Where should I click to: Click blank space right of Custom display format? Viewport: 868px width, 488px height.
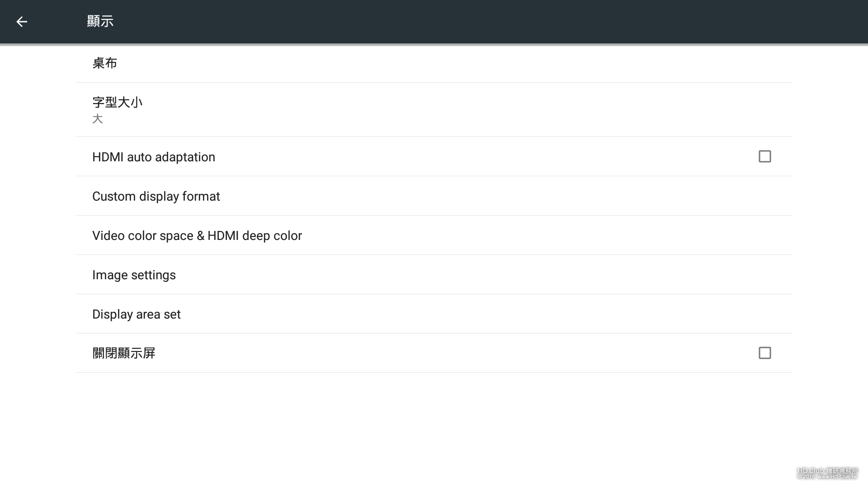pos(497,197)
